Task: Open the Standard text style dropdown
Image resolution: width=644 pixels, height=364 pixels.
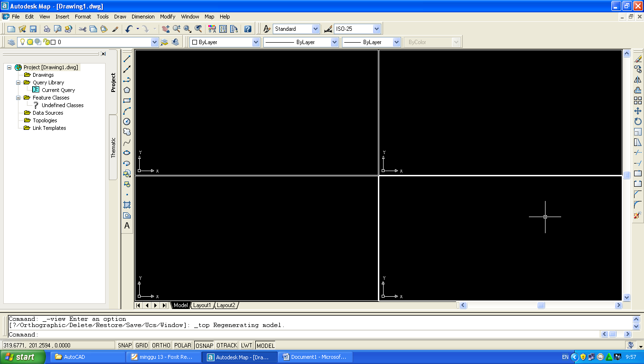Action: click(x=316, y=29)
